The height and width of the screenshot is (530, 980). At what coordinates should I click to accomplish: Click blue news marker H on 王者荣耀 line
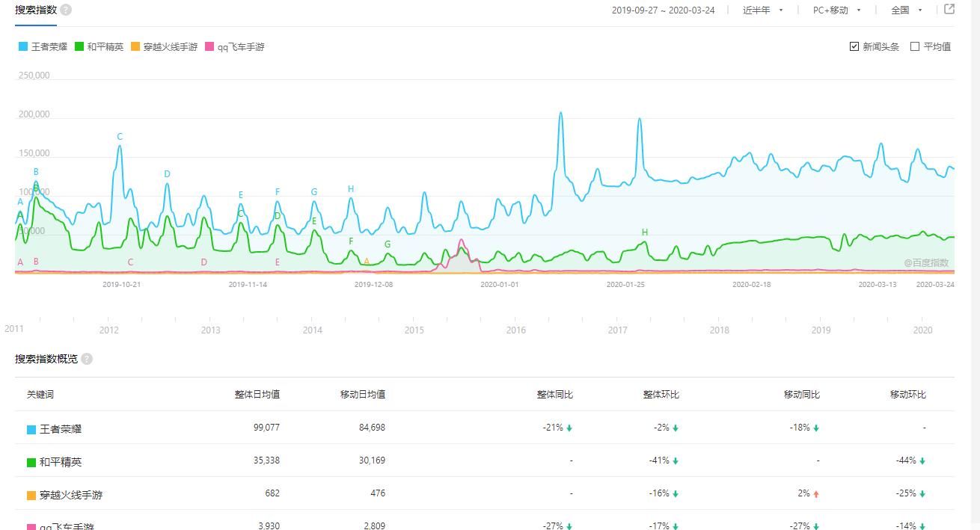351,189
